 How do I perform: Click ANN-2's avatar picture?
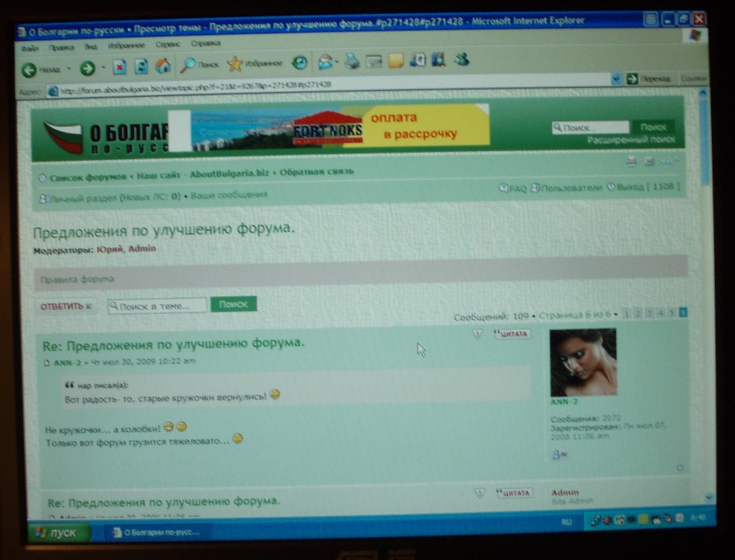tap(582, 363)
